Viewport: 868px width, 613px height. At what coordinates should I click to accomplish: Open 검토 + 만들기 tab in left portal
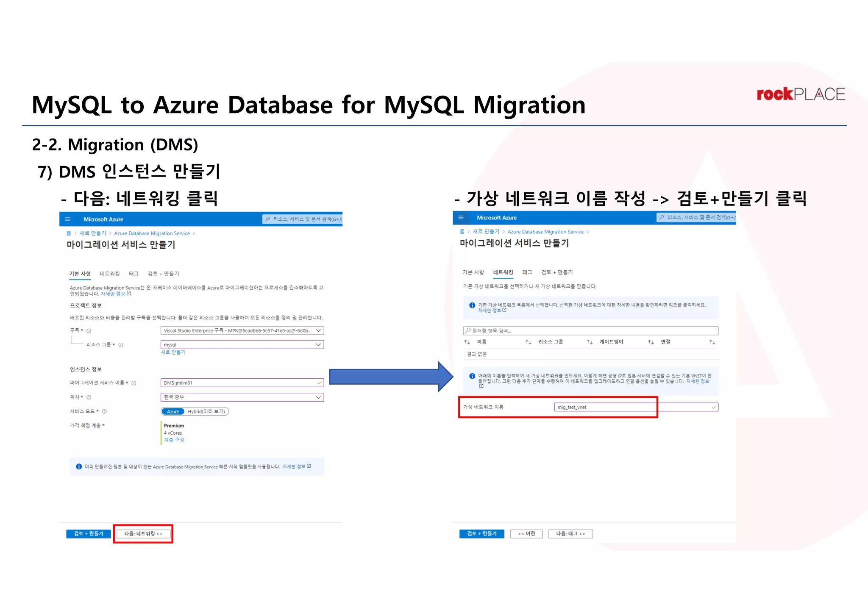pyautogui.click(x=163, y=274)
